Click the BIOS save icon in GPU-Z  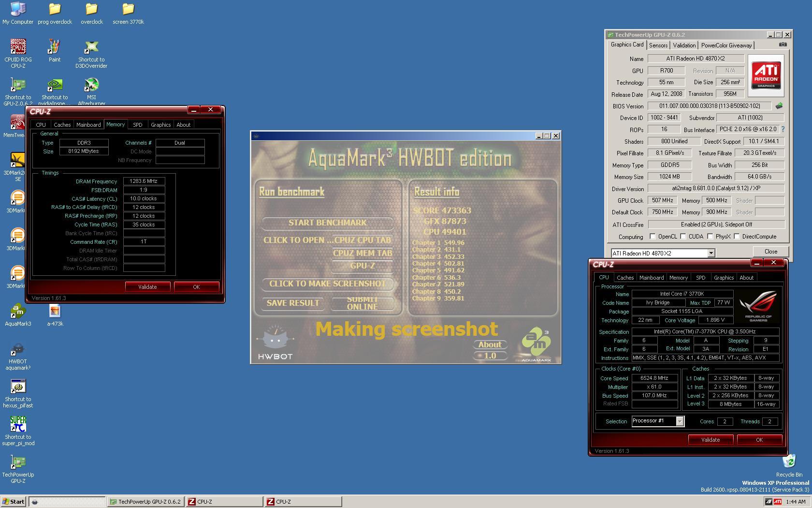click(779, 105)
